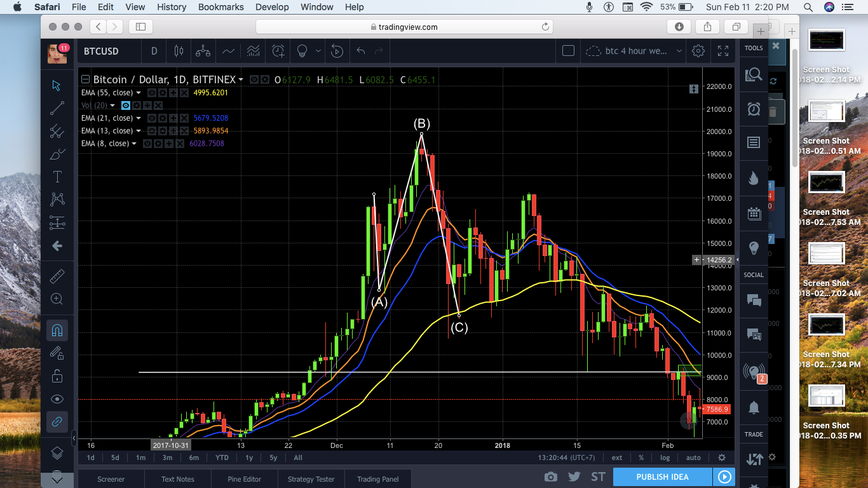Viewport: 868px width, 488px height.
Task: Toggle the drawings sync link icon
Action: [57, 421]
